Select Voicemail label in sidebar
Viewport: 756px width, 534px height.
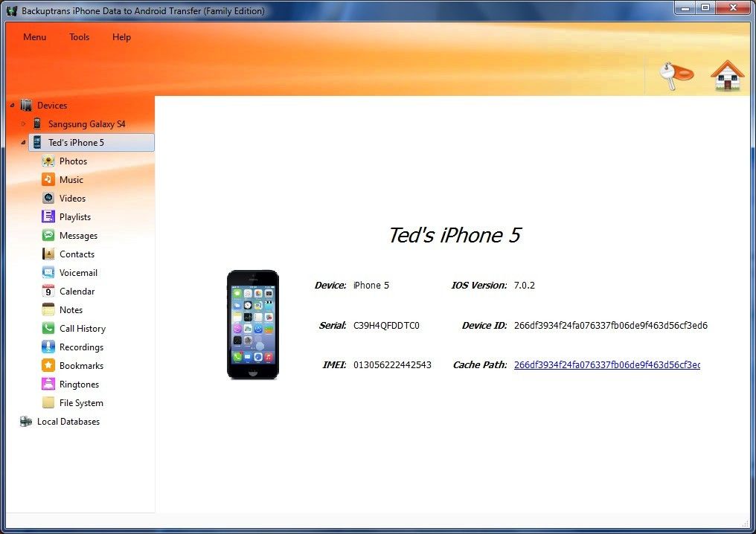tap(79, 273)
